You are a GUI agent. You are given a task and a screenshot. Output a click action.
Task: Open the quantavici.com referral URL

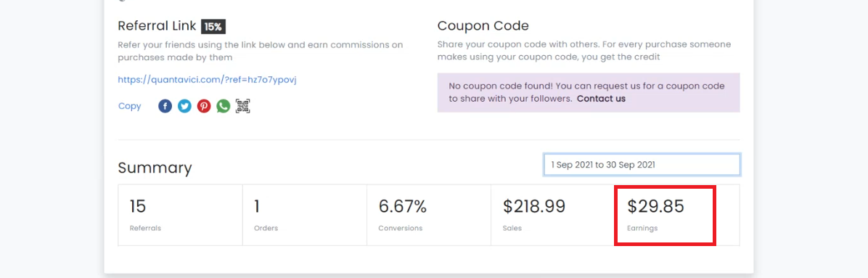208,80
